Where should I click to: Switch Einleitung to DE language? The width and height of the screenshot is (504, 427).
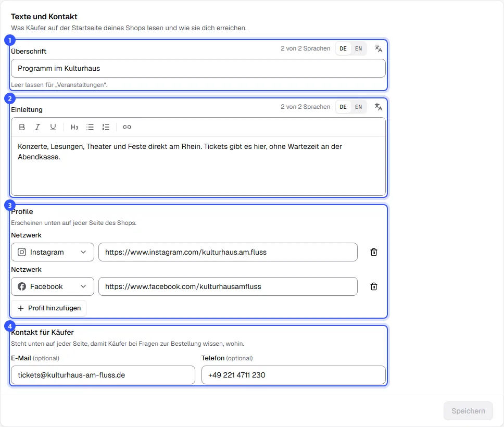point(343,107)
